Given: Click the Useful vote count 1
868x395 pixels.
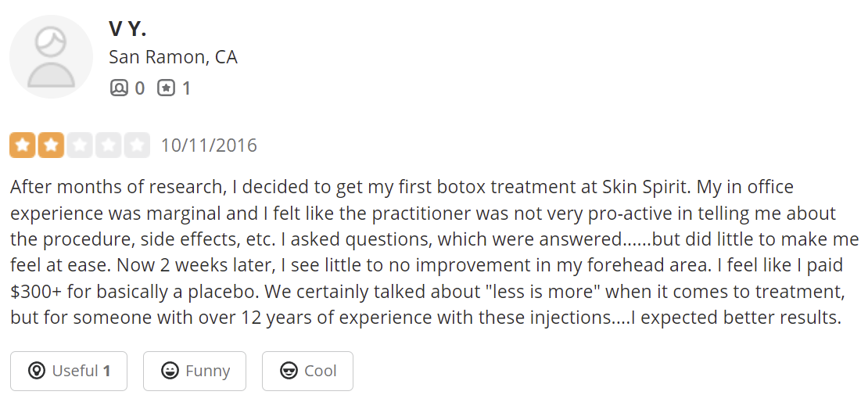Looking at the screenshot, I should [x=106, y=371].
